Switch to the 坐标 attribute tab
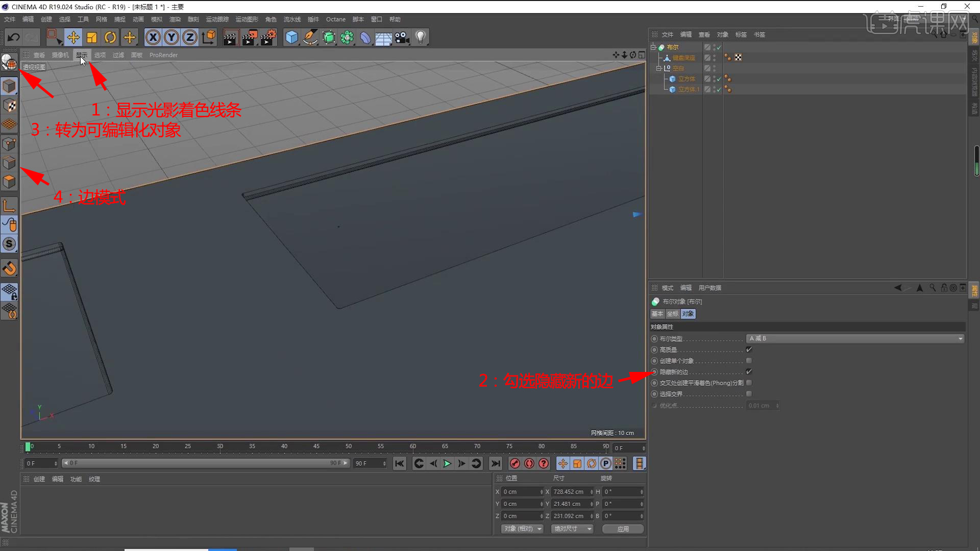Screen dimensions: 980x551 (x=673, y=314)
